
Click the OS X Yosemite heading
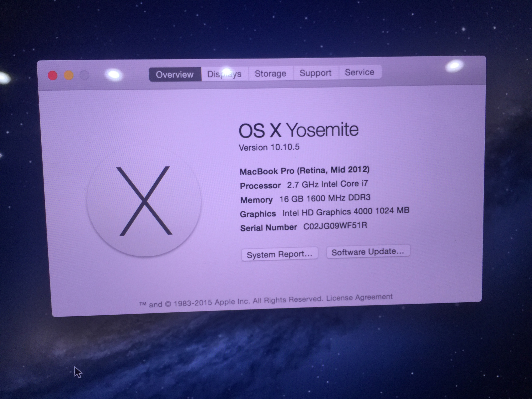(298, 130)
